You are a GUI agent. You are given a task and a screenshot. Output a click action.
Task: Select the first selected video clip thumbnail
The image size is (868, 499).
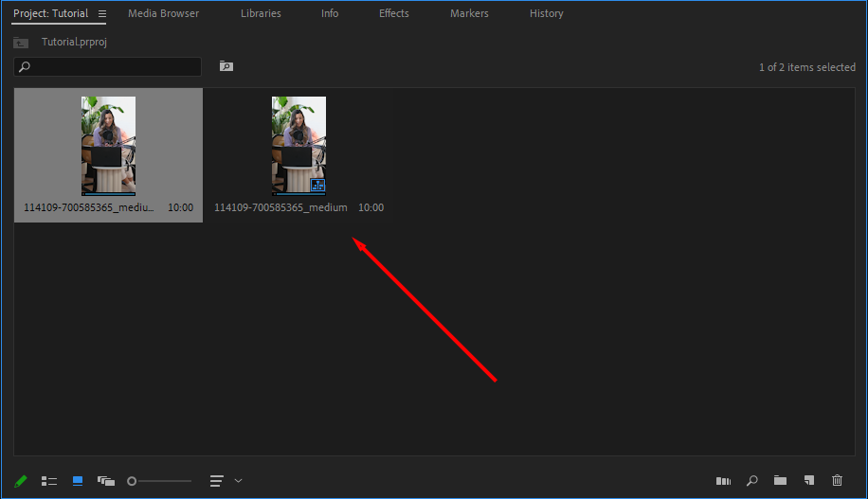[x=108, y=146]
